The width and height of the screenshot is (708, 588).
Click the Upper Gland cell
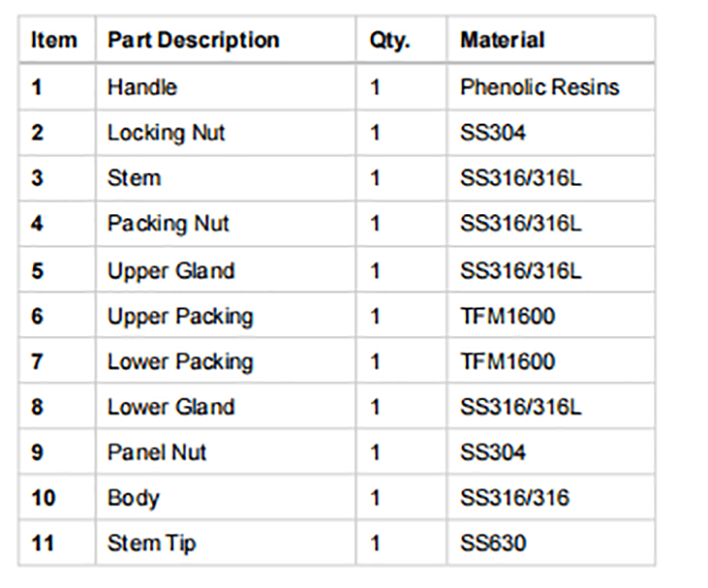(226, 271)
